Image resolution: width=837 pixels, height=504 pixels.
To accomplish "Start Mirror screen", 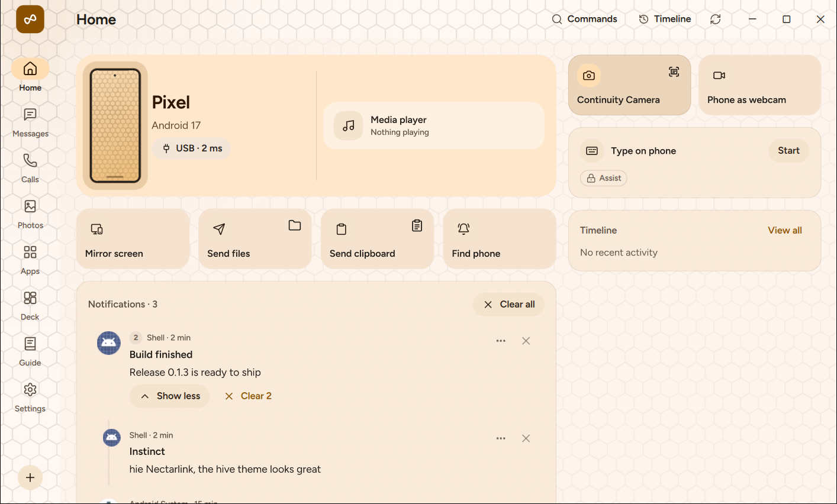I will pos(133,239).
